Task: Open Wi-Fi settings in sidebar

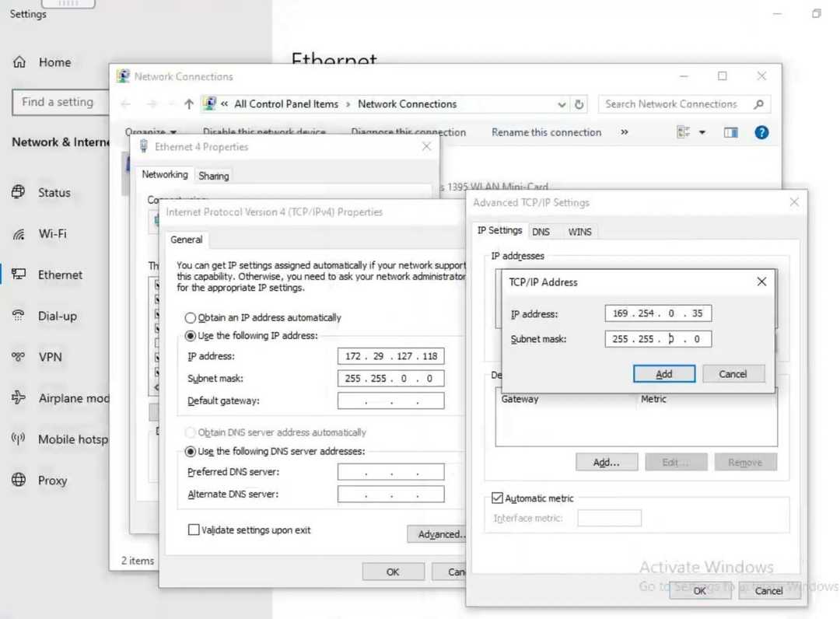Action: point(52,233)
